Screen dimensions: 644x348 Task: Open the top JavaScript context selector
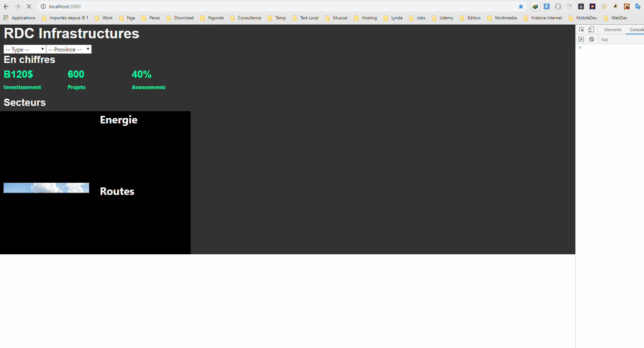click(x=605, y=39)
